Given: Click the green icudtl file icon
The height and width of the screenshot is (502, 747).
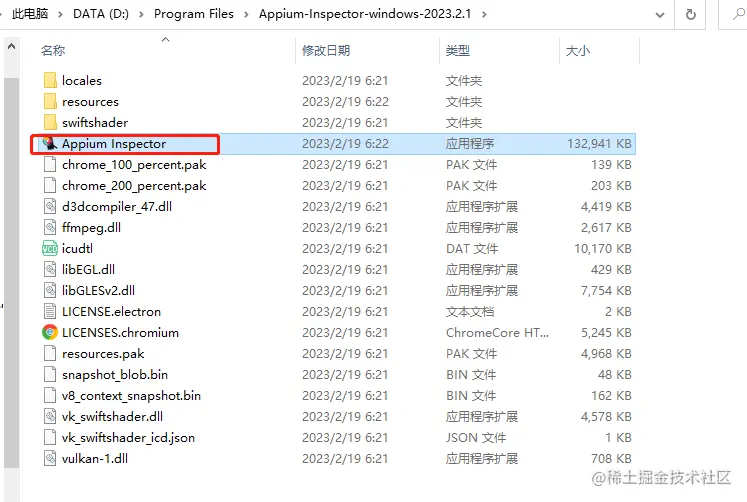Looking at the screenshot, I should [x=50, y=248].
